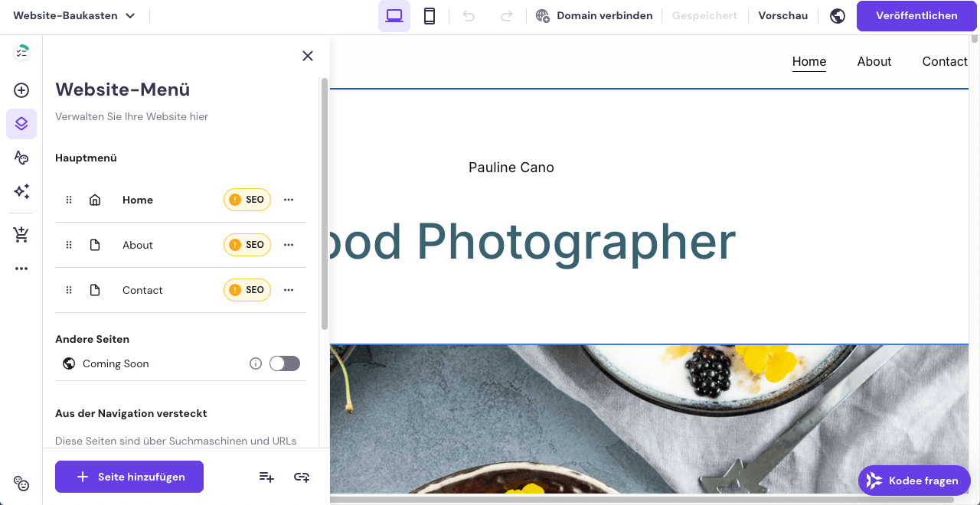Click the food photo banner image
Screen dimensions: 980x505
649,419
